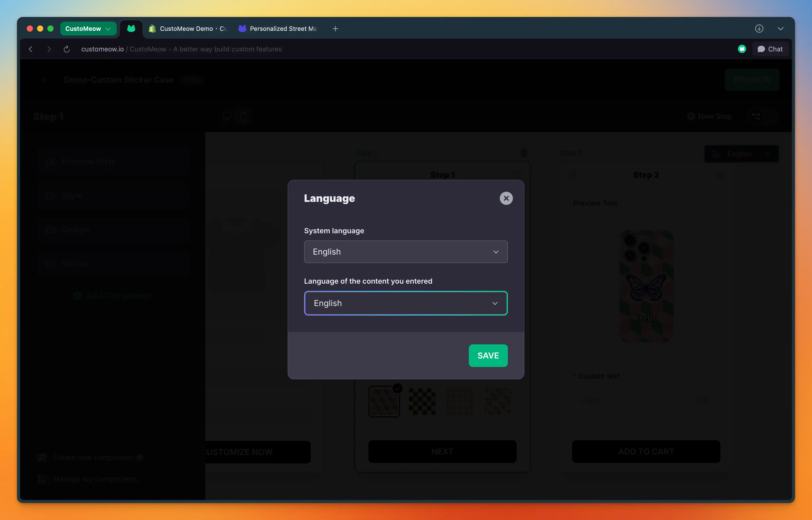The image size is (812, 520).
Task: Select the black checkerboard pattern swatch
Action: point(422,401)
